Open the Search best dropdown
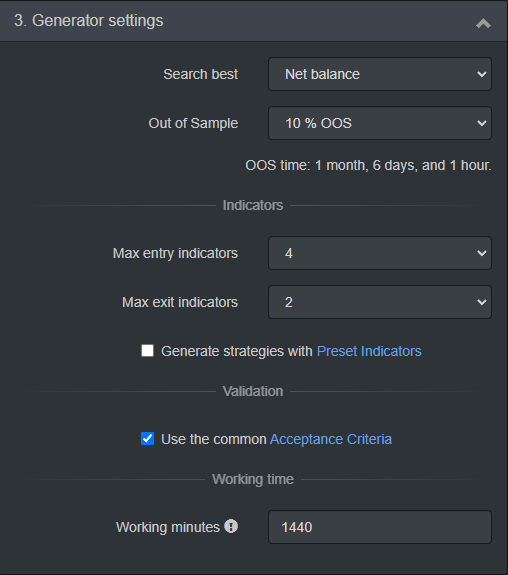This screenshot has height=575, width=508. pos(380,74)
